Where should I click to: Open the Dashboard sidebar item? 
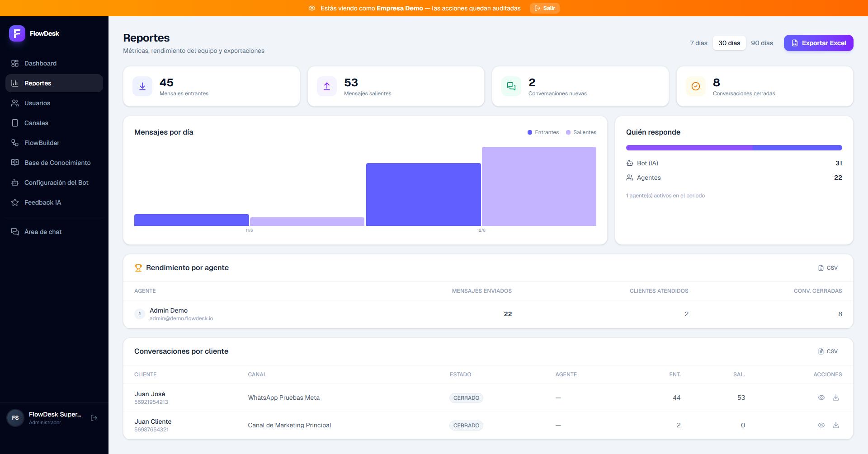54,63
